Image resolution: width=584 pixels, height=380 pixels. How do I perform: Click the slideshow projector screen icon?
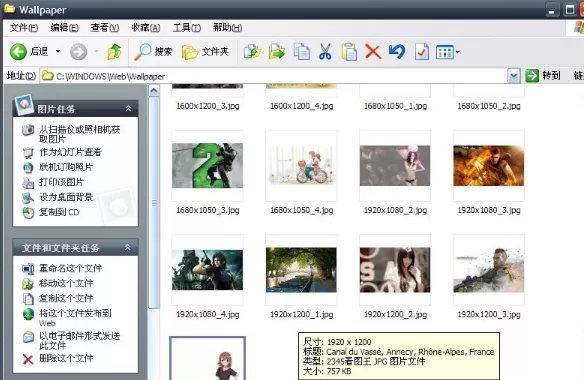28,153
